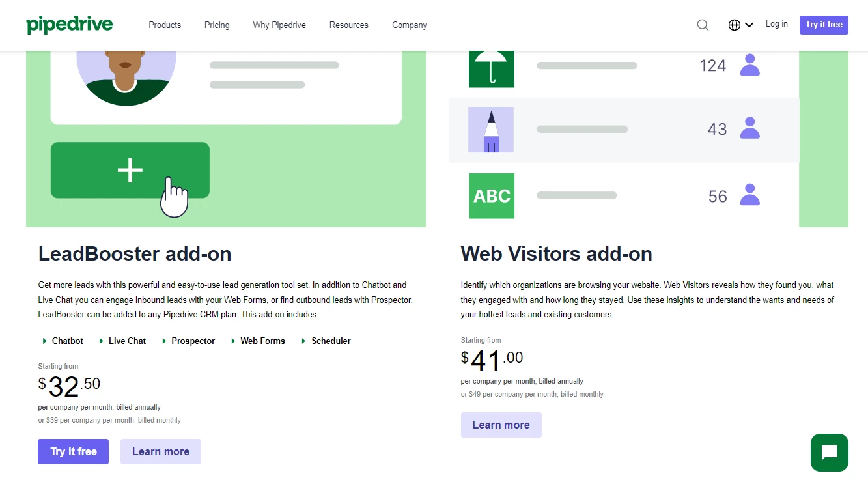Open the Products menu
The width and height of the screenshot is (868, 480).
[165, 25]
